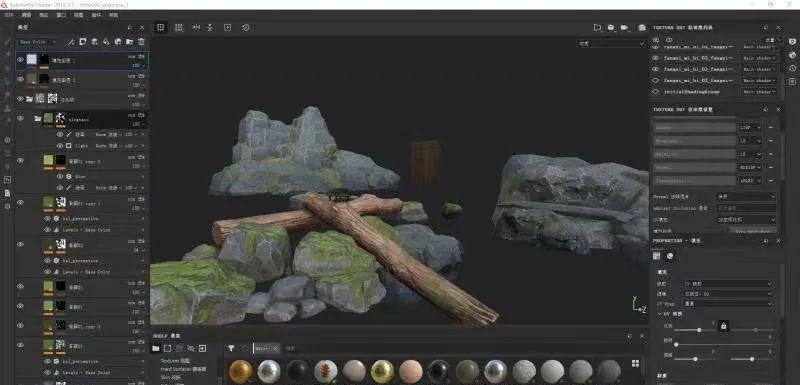Open shader settings sphere icon on right sidebar

[x=792, y=55]
